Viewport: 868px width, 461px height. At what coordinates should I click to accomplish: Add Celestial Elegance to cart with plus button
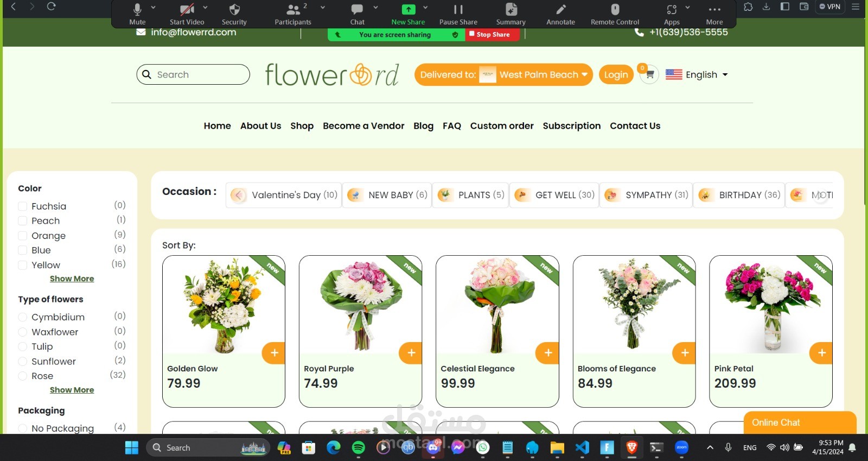click(x=547, y=353)
